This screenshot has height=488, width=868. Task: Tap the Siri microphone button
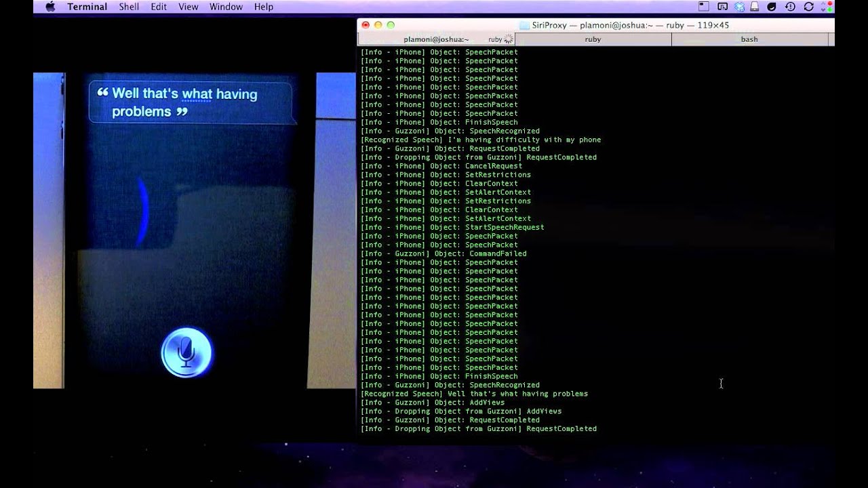[x=186, y=352]
